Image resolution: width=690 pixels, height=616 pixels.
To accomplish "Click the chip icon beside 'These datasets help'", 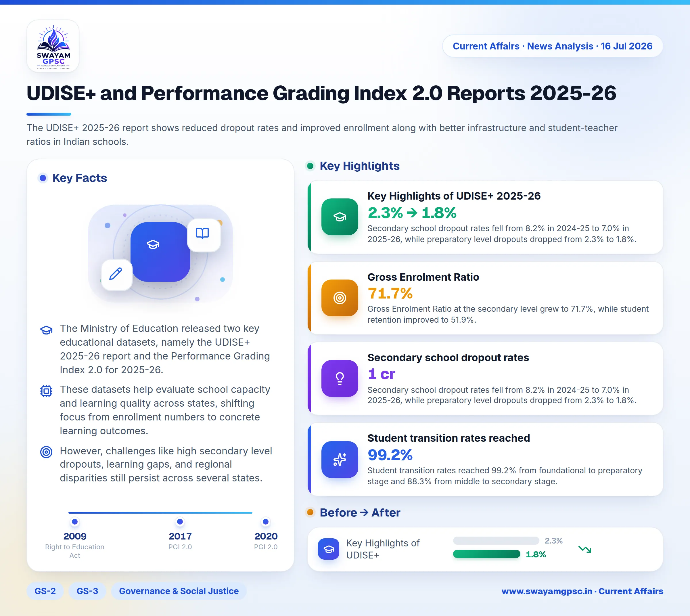I will pyautogui.click(x=46, y=391).
